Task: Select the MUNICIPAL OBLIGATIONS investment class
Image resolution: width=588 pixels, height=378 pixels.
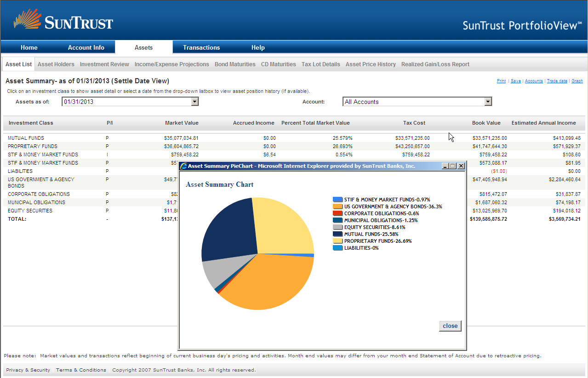Action: [x=36, y=202]
